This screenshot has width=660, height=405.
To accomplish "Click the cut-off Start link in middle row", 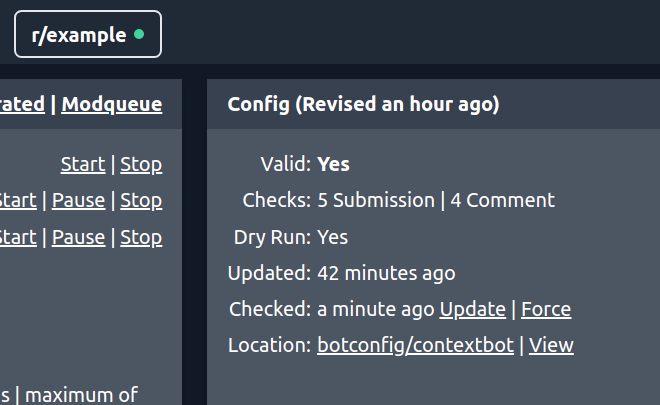I will tap(17, 200).
